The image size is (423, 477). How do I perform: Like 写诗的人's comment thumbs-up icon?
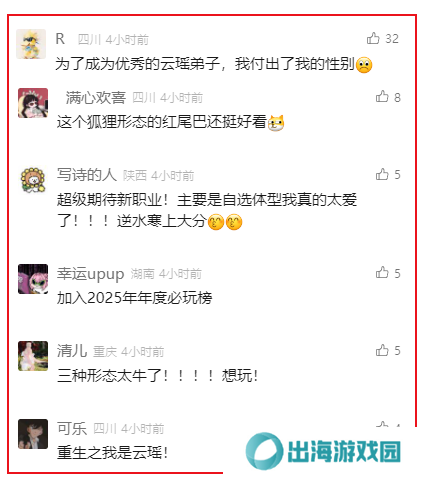tap(382, 174)
